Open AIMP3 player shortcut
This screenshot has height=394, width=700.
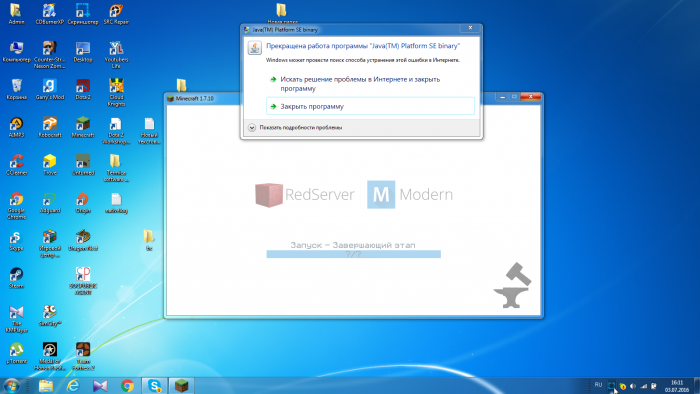17,127
